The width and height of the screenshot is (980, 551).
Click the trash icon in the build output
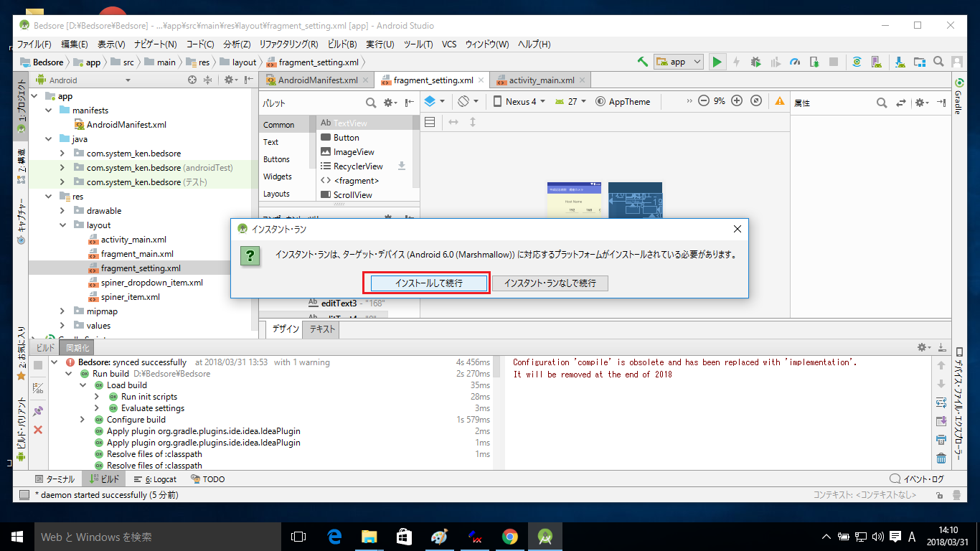[x=941, y=458]
